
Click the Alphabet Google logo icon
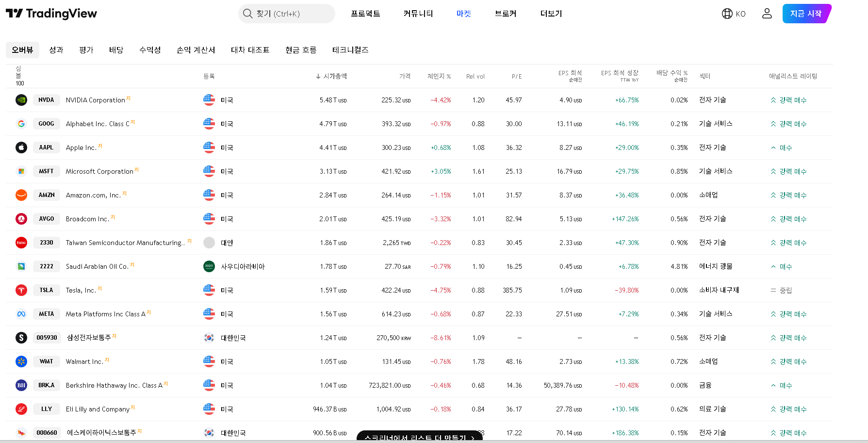point(21,124)
